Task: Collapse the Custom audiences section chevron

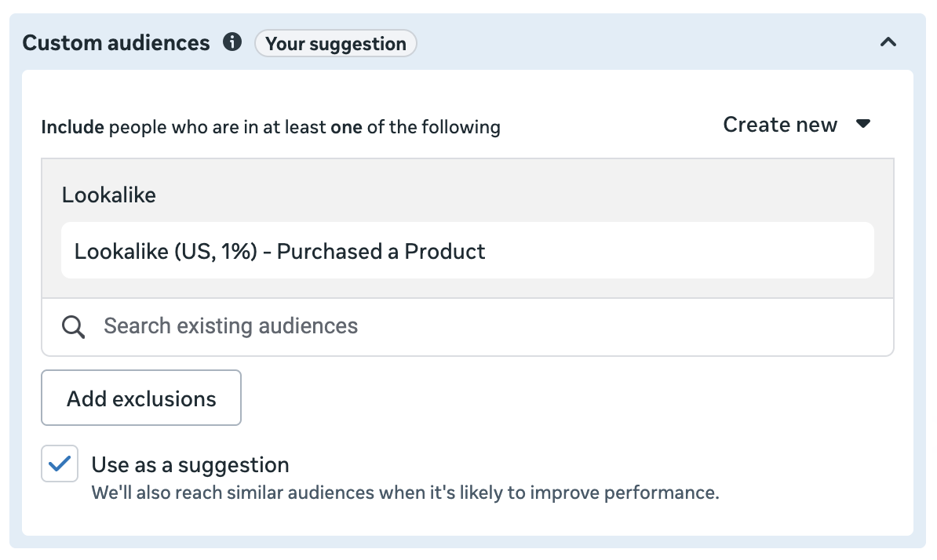Action: [x=888, y=42]
